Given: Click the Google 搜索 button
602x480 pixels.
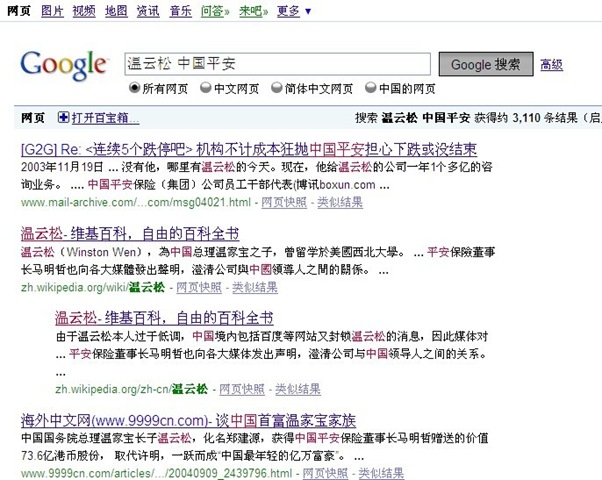Looking at the screenshot, I should pyautogui.click(x=486, y=64).
